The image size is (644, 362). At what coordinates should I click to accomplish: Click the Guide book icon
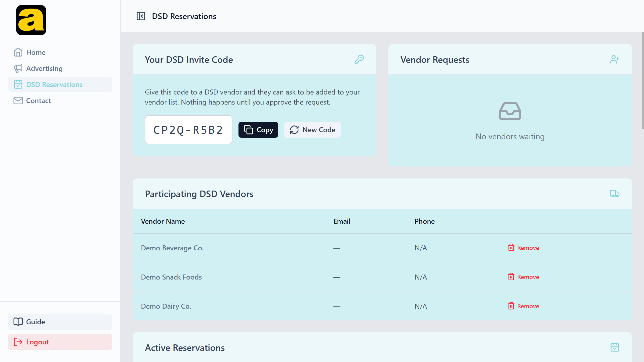pos(18,322)
